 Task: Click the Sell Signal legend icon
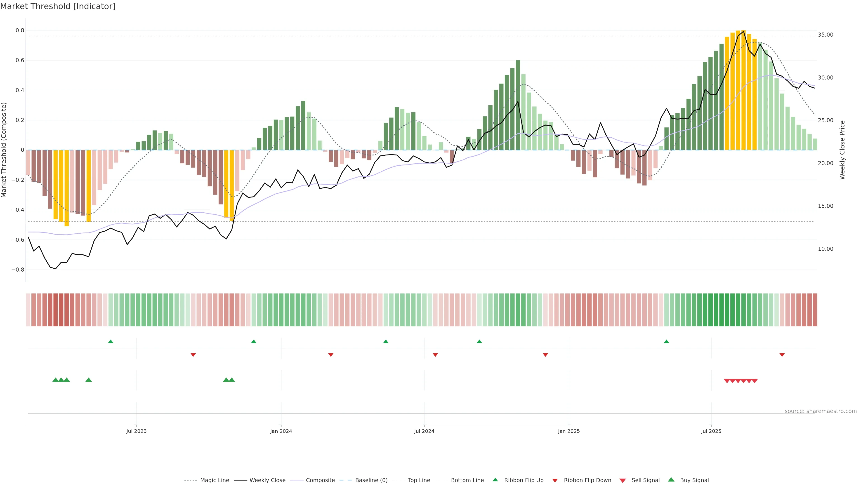622,481
